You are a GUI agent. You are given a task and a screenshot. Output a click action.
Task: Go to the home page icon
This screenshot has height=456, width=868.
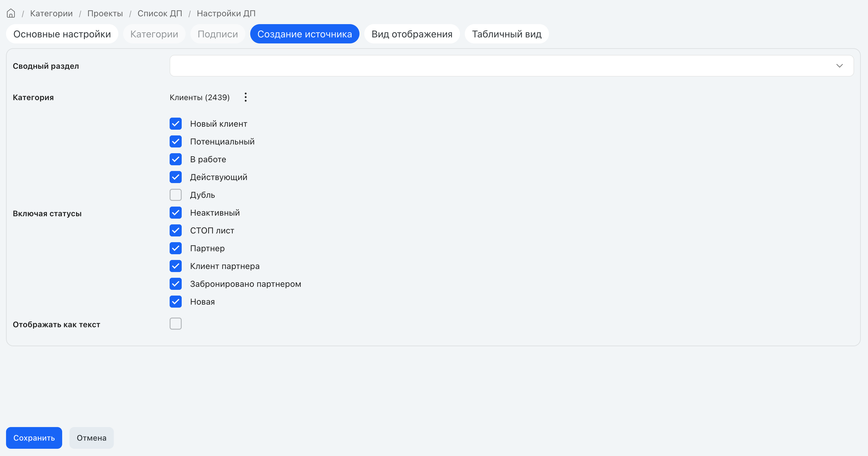pos(11,13)
